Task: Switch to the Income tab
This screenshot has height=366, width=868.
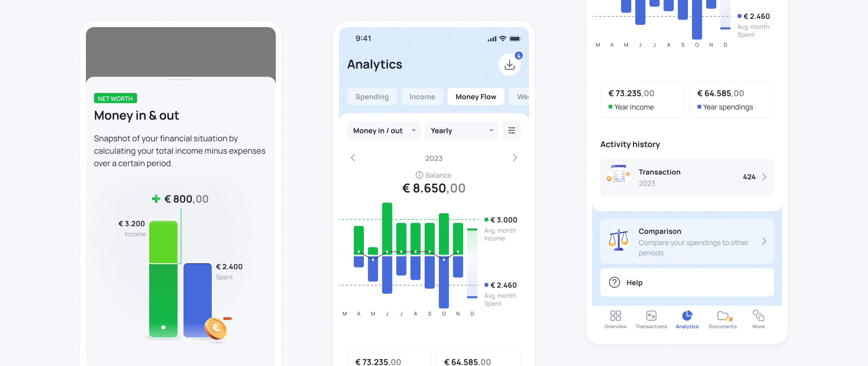Action: tap(422, 97)
